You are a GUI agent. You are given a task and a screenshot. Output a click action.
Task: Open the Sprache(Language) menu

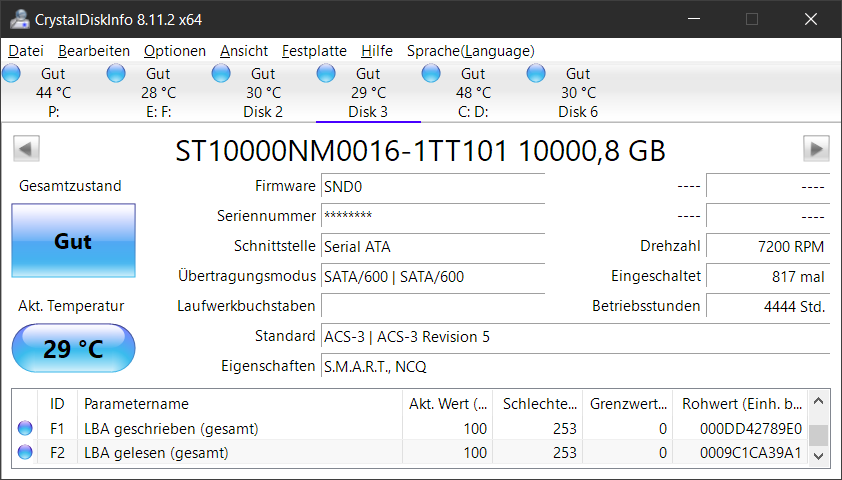(x=470, y=51)
